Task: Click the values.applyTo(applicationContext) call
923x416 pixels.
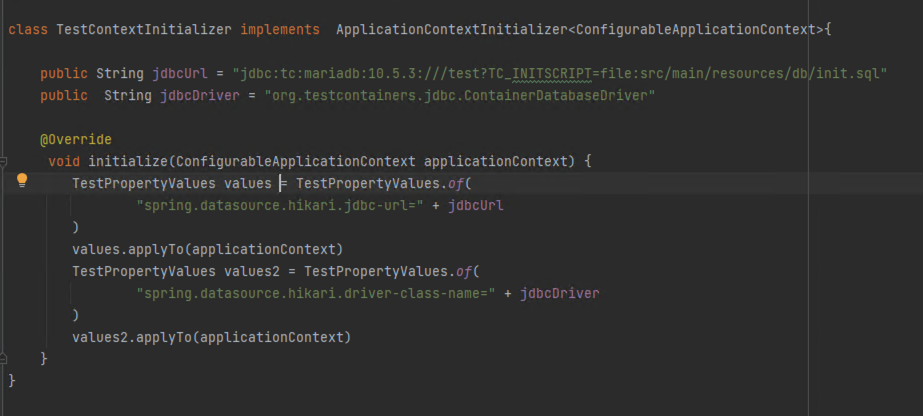Action: coord(208,249)
